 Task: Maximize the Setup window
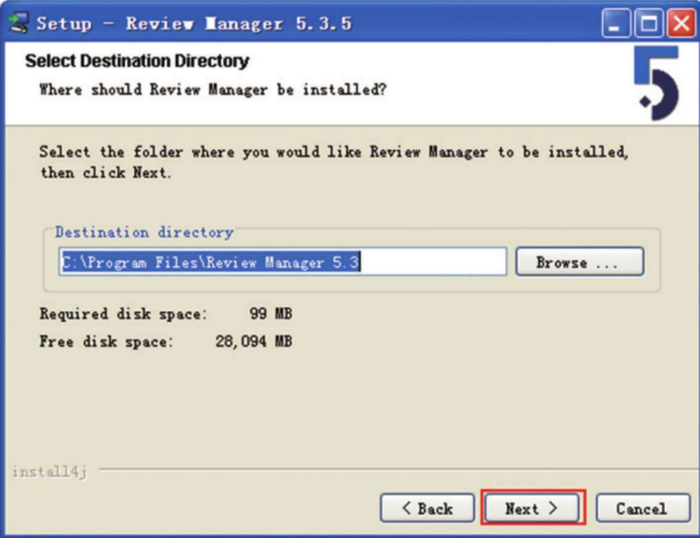coord(648,23)
